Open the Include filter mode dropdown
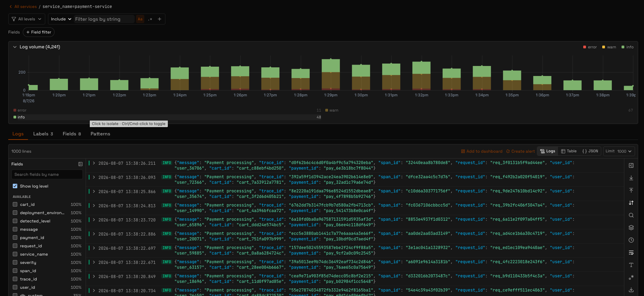 point(61,19)
